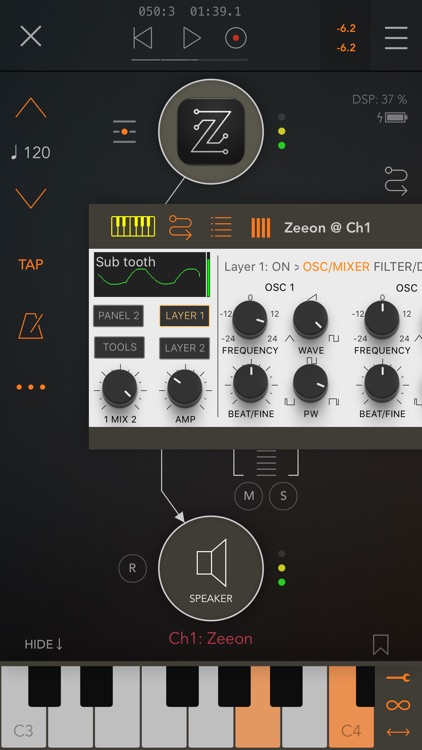Increase tempo with the up chevron
422x750 pixels.
[31, 108]
